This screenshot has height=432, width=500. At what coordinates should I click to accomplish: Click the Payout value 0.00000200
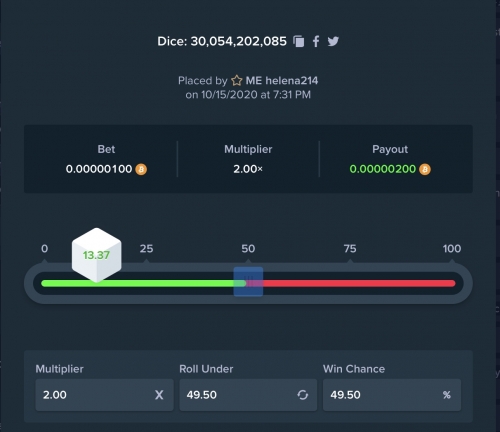pyautogui.click(x=383, y=169)
